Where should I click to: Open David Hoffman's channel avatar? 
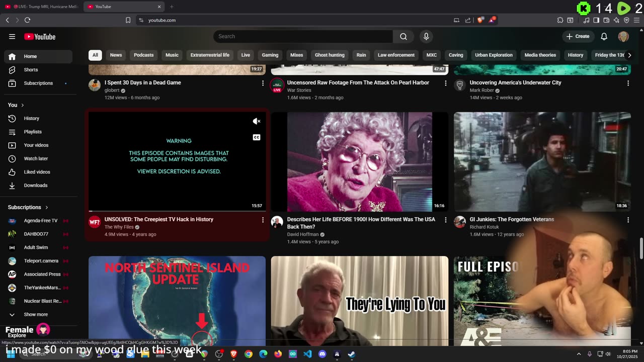click(x=277, y=222)
